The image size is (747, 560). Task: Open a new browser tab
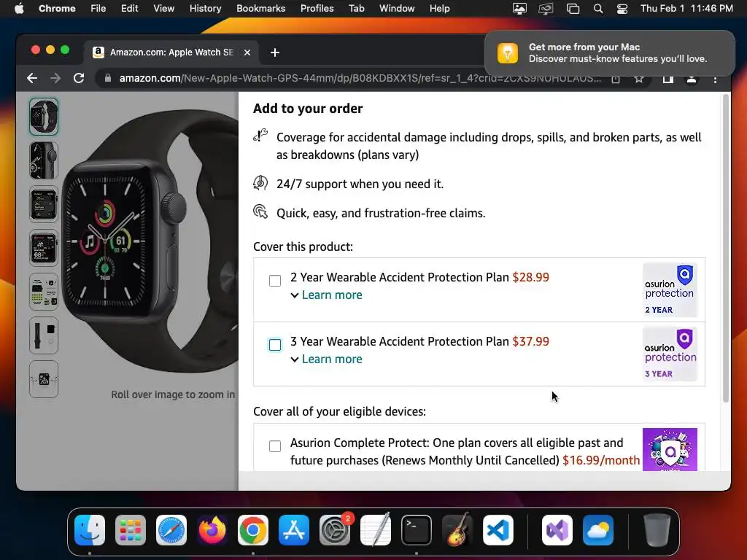coord(275,52)
